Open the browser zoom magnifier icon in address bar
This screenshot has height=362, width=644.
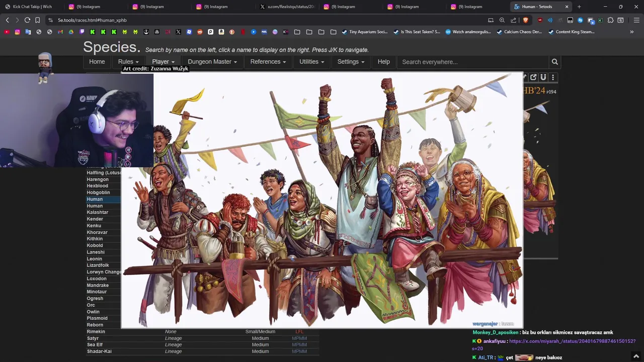502,20
